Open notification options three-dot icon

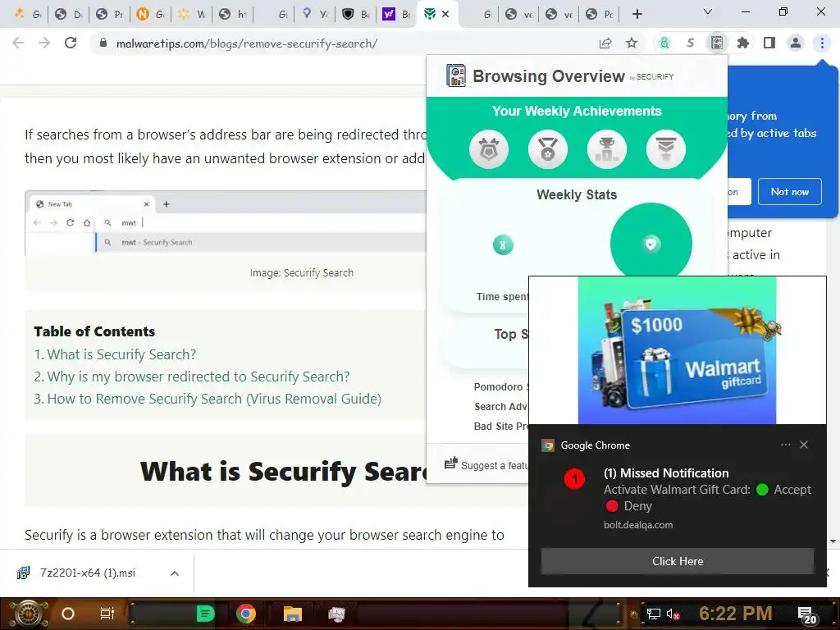(785, 445)
